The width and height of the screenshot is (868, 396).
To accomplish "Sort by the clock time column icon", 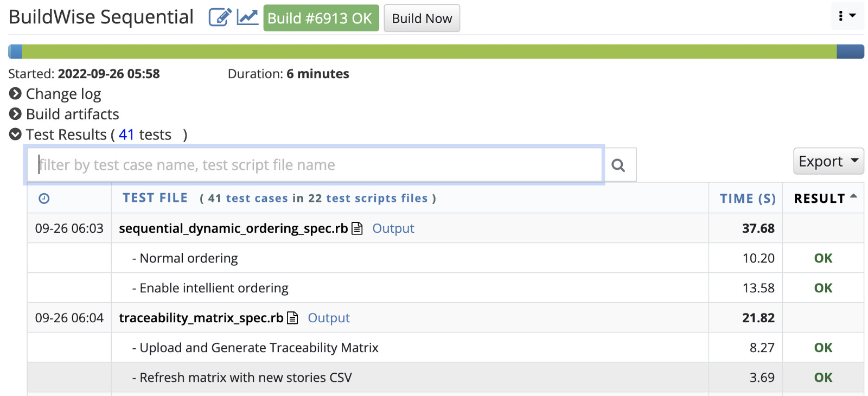I will tap(44, 199).
